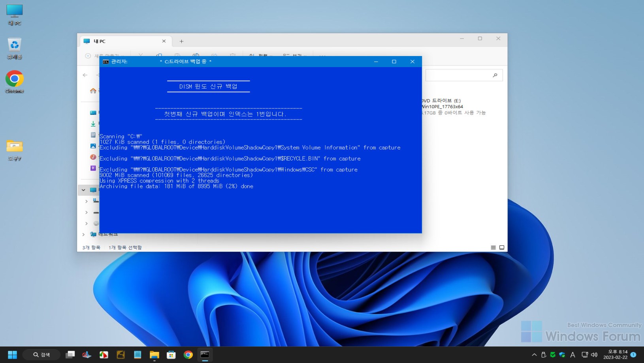
Task: Open the command prompt window system menu icon
Action: [x=105, y=62]
